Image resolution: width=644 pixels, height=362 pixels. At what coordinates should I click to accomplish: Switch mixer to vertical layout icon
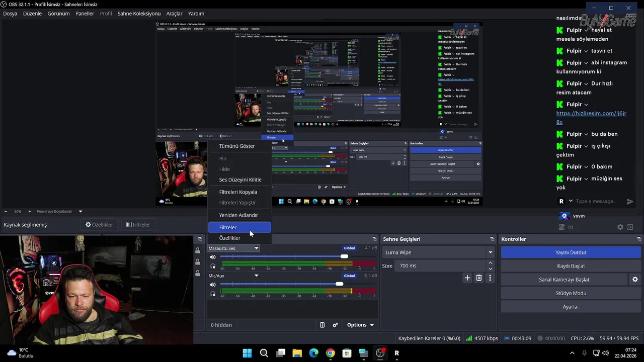pyautogui.click(x=322, y=325)
